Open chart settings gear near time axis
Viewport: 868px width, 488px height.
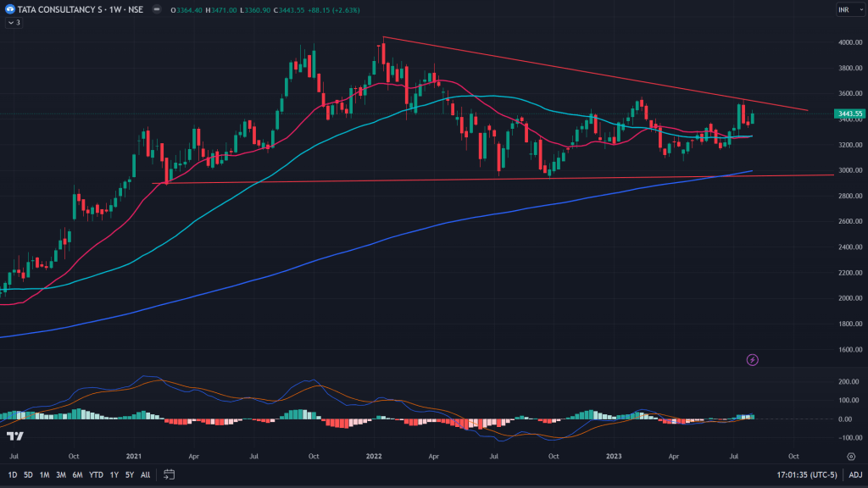tap(851, 455)
